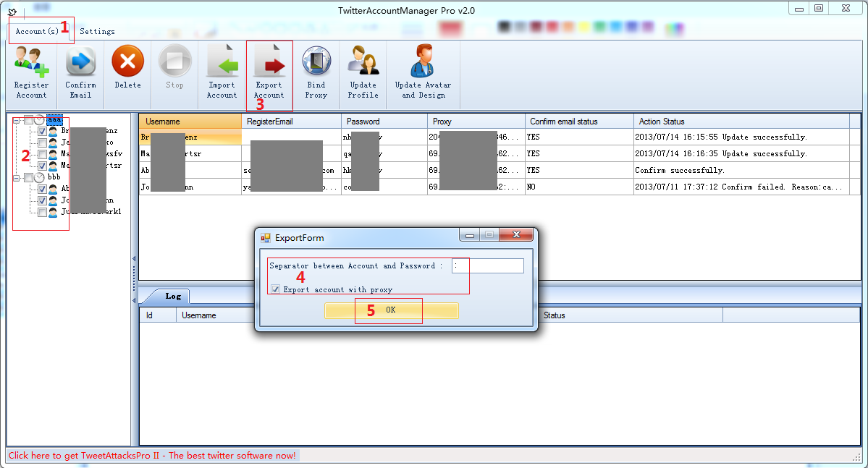Confirm export with the OK button
Screen dimensions: 868x468
pyautogui.click(x=392, y=310)
